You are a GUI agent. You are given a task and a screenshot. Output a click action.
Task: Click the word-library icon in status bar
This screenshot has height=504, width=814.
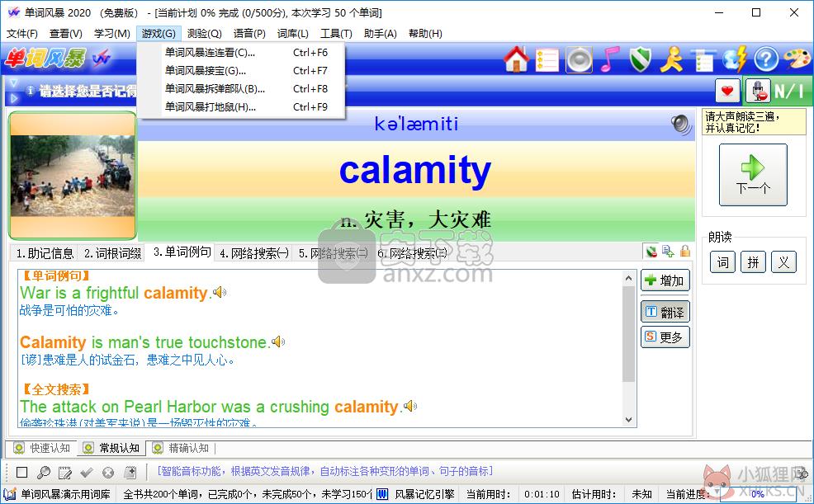point(9,494)
